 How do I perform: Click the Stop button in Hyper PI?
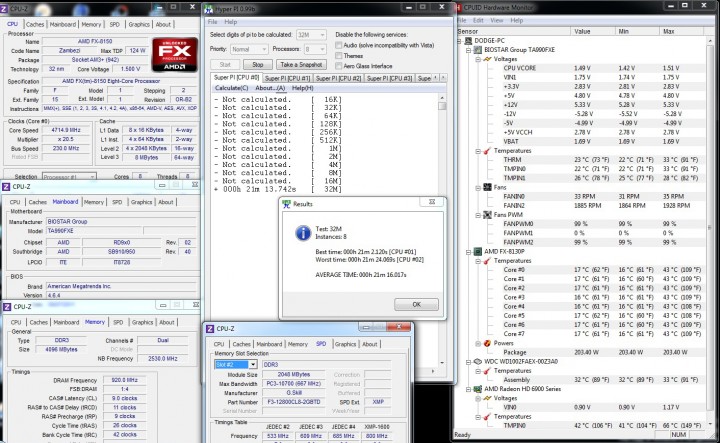[x=258, y=65]
